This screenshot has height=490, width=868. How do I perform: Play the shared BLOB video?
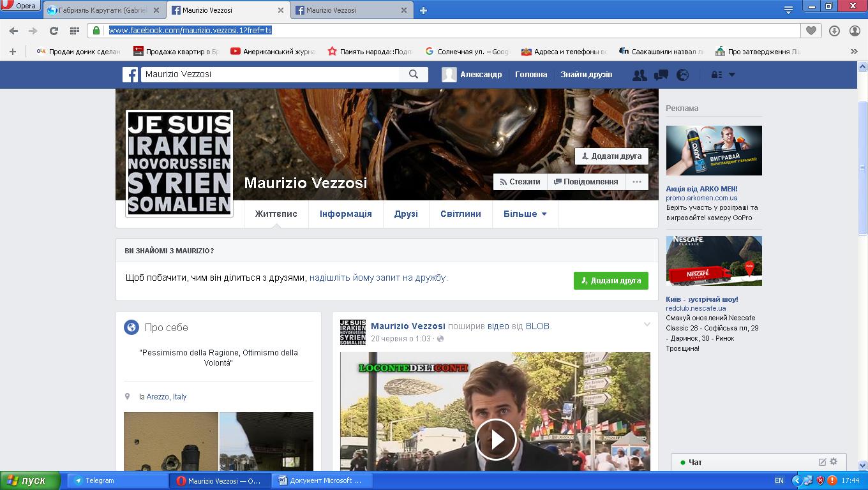[495, 439]
